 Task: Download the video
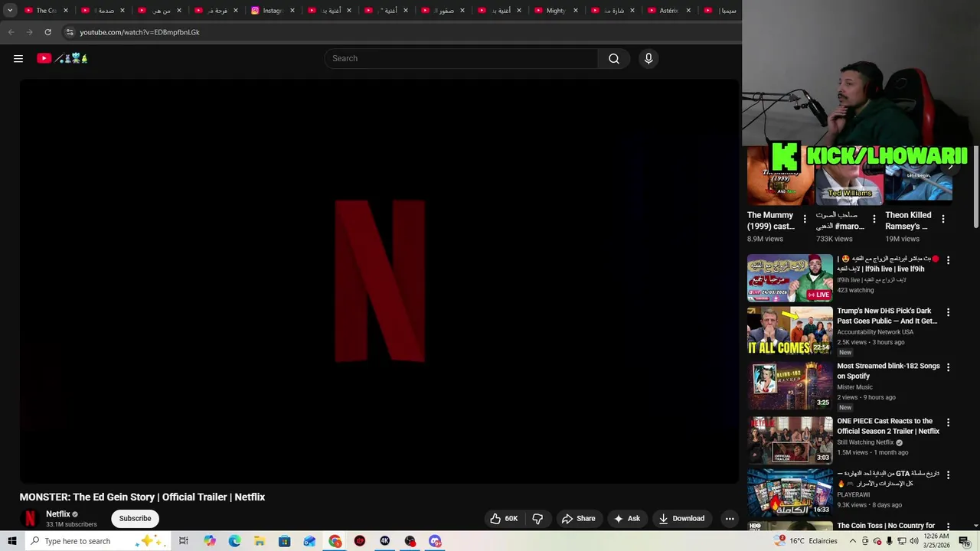pos(681,518)
